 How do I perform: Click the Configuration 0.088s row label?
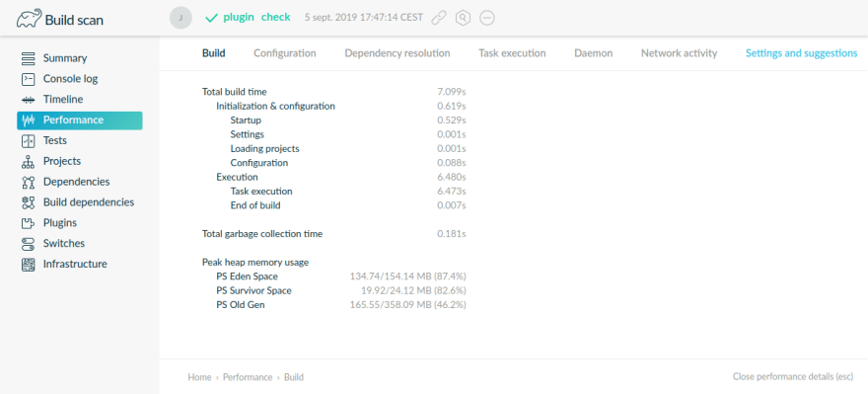pyautogui.click(x=259, y=163)
